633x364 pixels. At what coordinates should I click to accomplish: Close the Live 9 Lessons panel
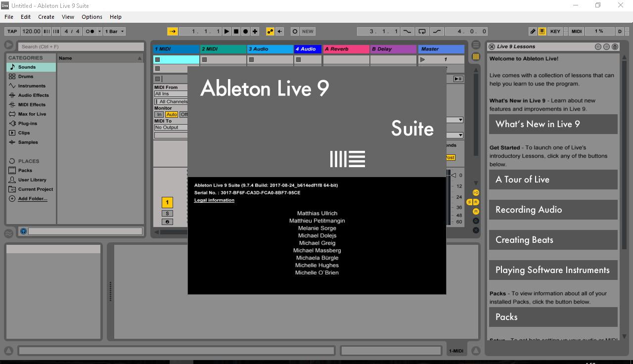[x=492, y=46]
